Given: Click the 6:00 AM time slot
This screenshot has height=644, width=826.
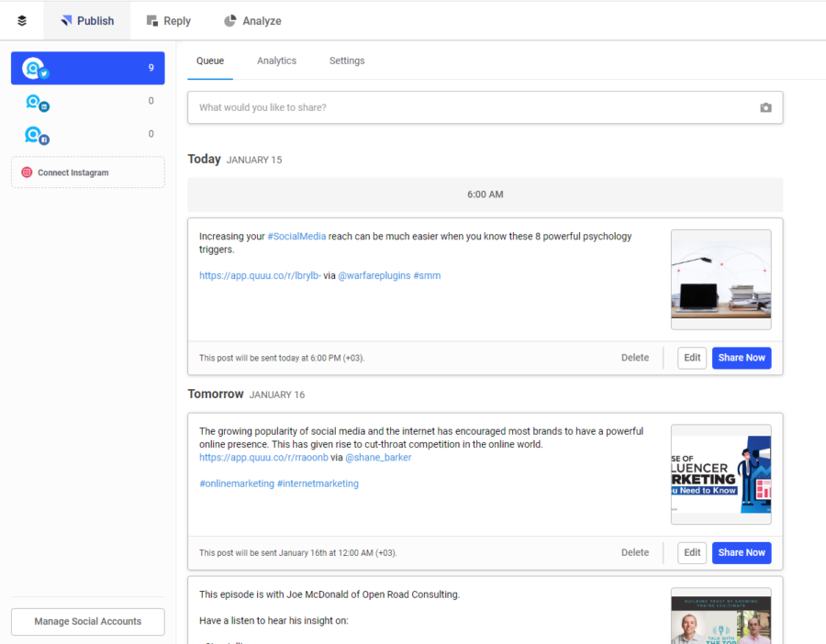Looking at the screenshot, I should 486,194.
